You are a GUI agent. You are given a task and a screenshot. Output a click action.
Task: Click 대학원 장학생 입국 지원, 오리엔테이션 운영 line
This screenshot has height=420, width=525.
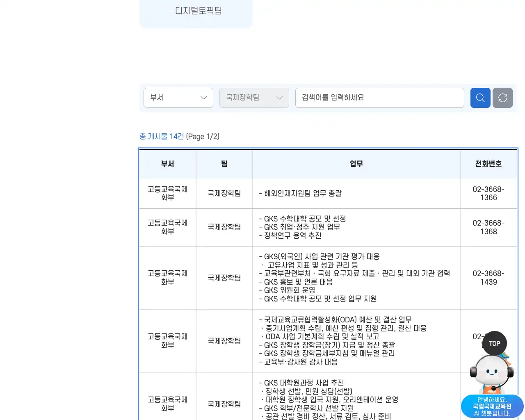pos(330,399)
